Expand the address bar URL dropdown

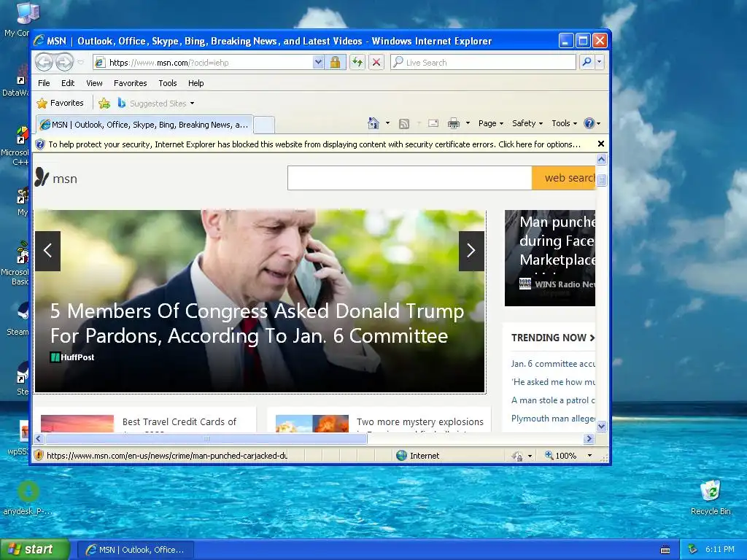[318, 62]
